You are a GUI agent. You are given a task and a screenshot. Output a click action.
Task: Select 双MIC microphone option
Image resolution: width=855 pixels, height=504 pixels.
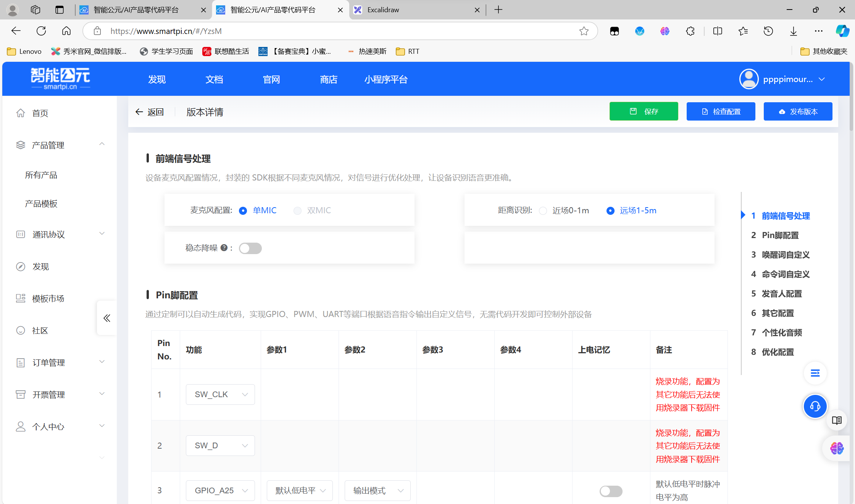coord(312,210)
